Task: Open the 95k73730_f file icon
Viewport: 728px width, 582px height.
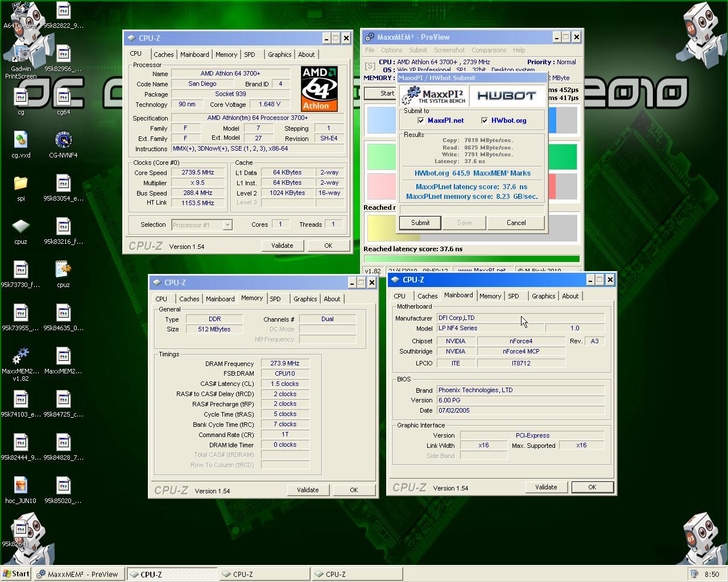Action: 20,274
